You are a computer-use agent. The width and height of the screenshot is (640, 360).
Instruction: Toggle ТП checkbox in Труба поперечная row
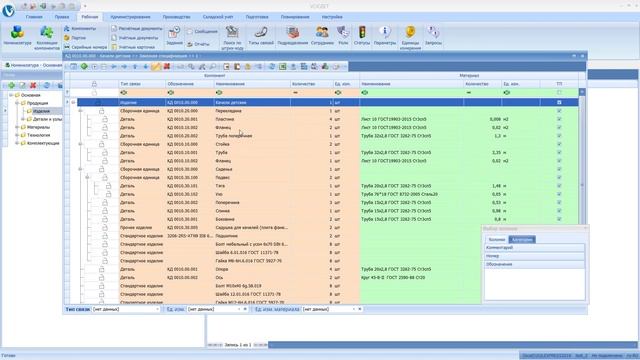[559, 136]
